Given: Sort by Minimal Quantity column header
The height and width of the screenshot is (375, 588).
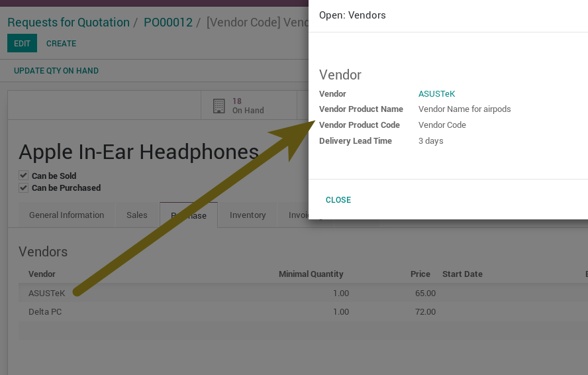Looking at the screenshot, I should point(311,274).
